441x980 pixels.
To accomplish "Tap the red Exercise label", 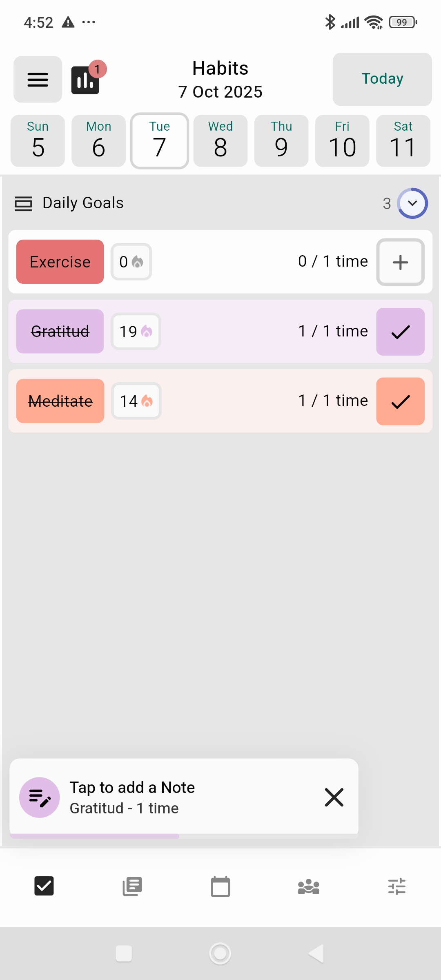I will pos(60,262).
